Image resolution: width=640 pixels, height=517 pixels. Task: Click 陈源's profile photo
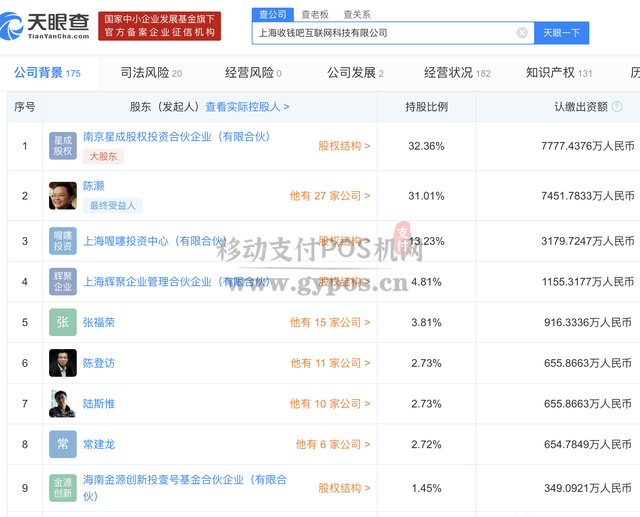click(63, 195)
